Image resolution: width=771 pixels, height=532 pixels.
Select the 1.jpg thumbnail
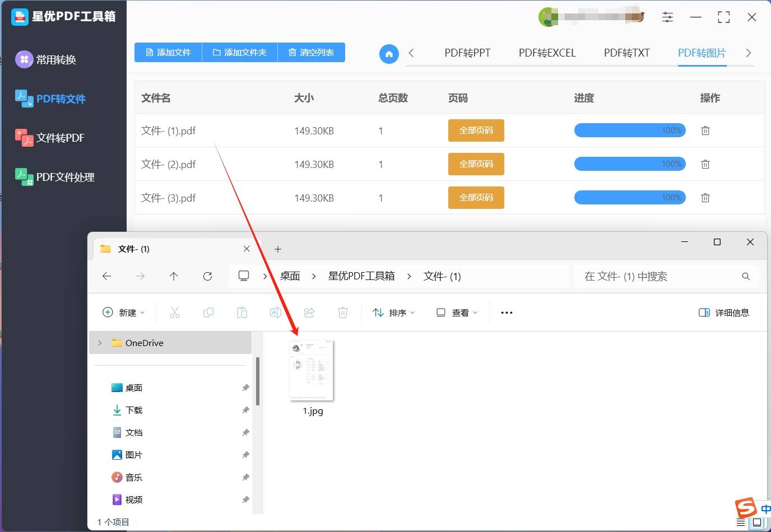(312, 371)
